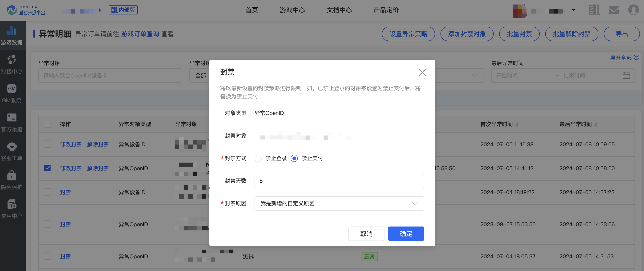
Task: Click the 添加封禁对象 button
Action: (x=467, y=34)
